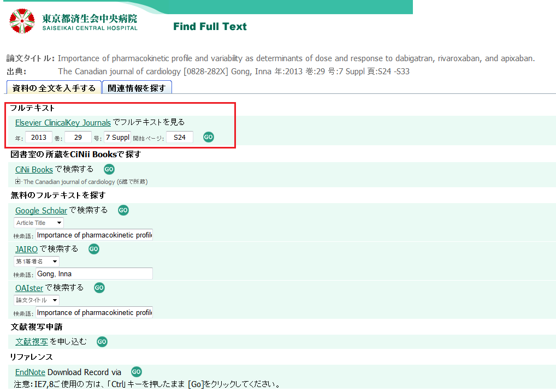The image size is (556, 392).
Task: Click the JAIRO search field with Gong, Inna
Action: click(x=94, y=274)
